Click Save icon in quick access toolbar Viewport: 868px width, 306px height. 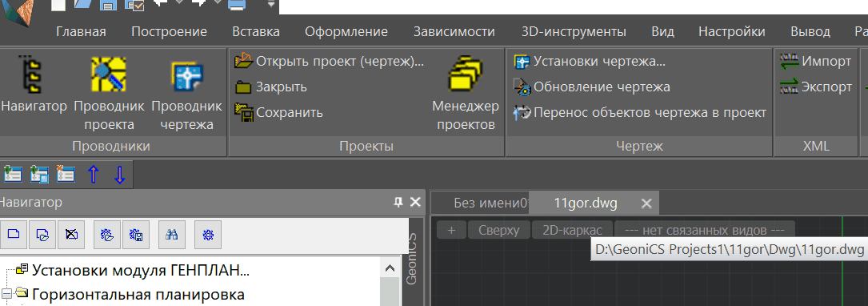pos(109,5)
